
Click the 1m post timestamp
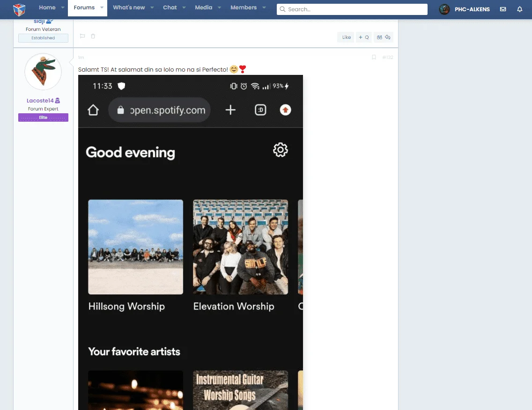click(81, 58)
